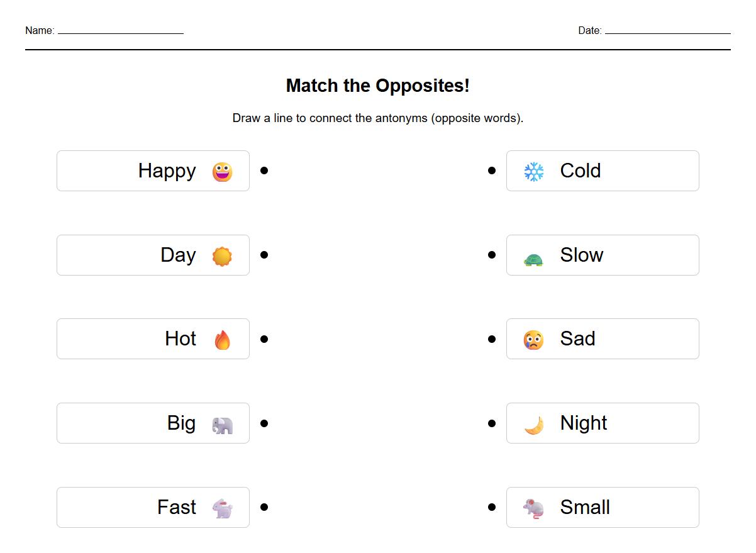Click the rabbit emoji beside Fast
The width and height of the screenshot is (756, 553).
tap(222, 508)
